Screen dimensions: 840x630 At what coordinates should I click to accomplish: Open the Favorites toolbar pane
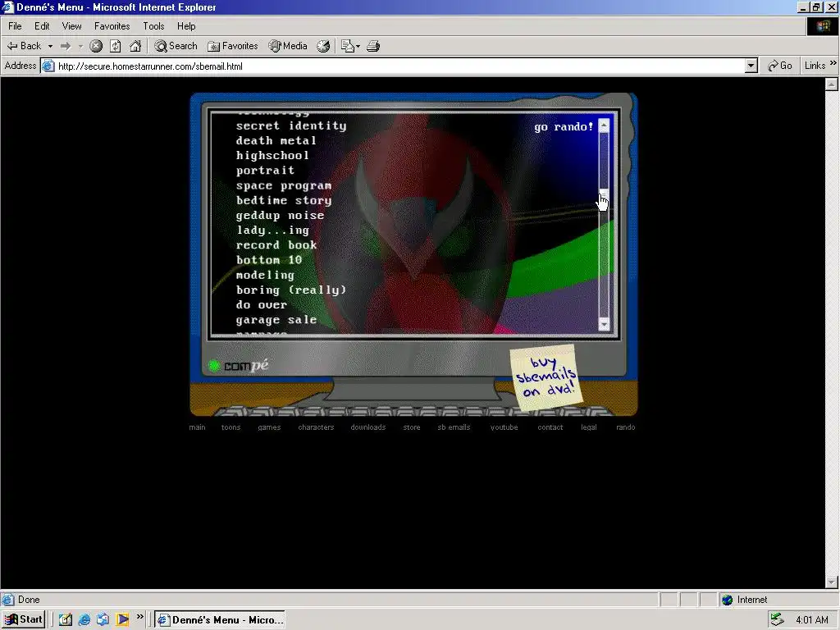pyautogui.click(x=232, y=46)
